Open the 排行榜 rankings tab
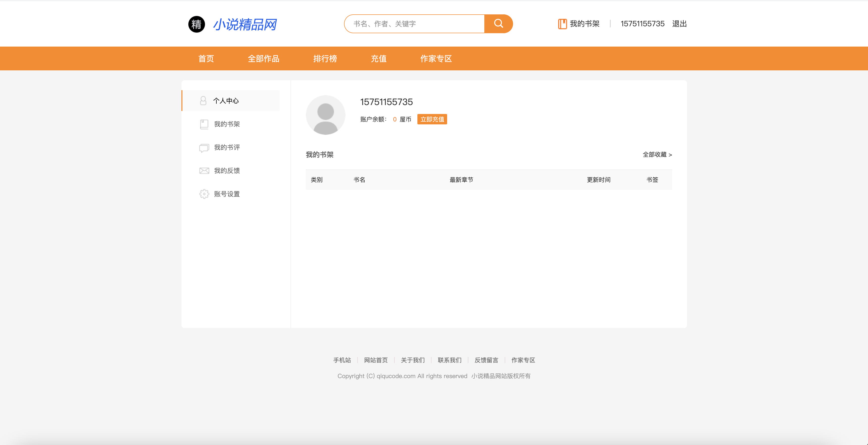Image resolution: width=868 pixels, height=445 pixels. (325, 59)
